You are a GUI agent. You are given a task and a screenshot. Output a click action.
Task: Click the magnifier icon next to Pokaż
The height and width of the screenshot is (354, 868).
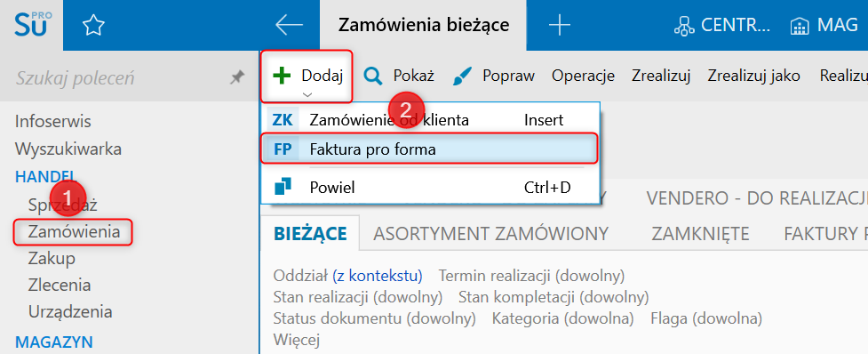click(x=373, y=76)
